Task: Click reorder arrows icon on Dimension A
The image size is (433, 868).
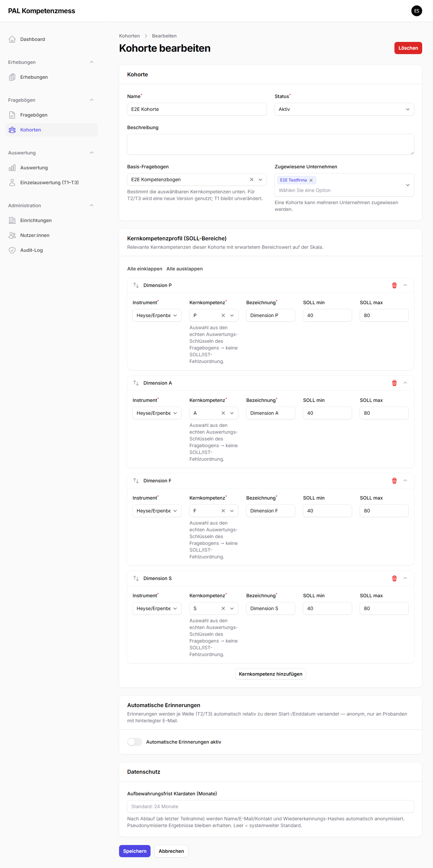Action: pos(136,383)
